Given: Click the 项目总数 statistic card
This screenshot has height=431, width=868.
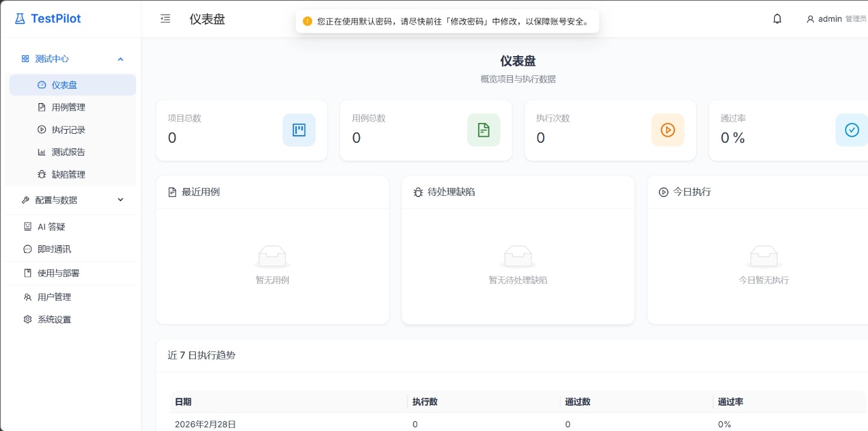Looking at the screenshot, I should (242, 130).
